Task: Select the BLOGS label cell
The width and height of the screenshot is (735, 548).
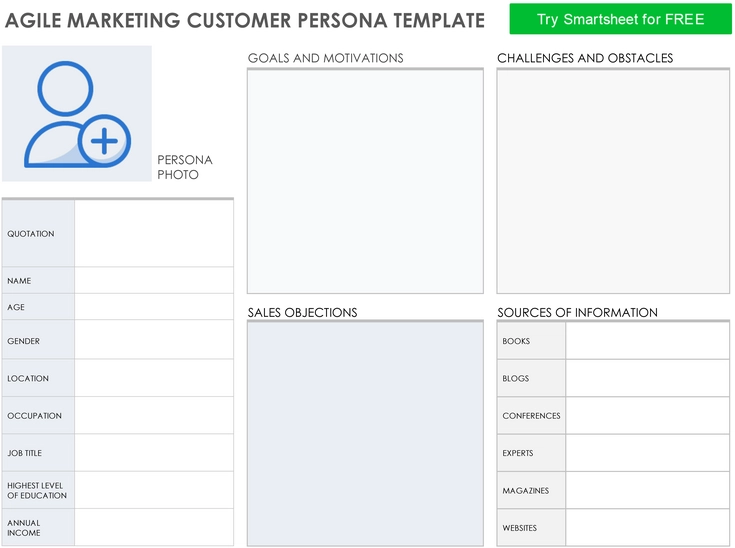Action: coord(531,378)
